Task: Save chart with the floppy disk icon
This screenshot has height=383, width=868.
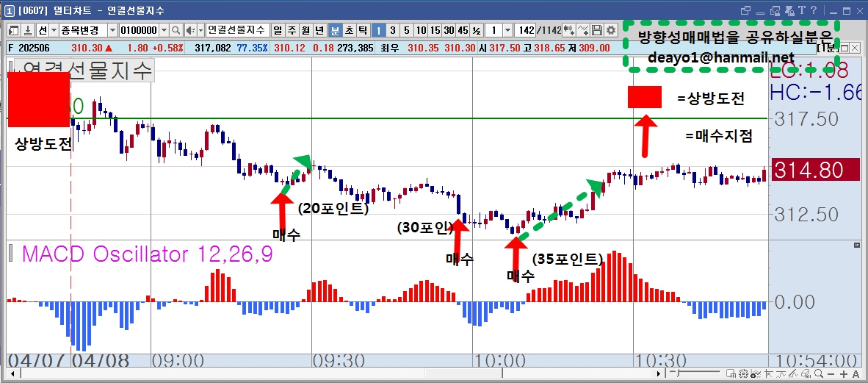Action: pyautogui.click(x=597, y=30)
